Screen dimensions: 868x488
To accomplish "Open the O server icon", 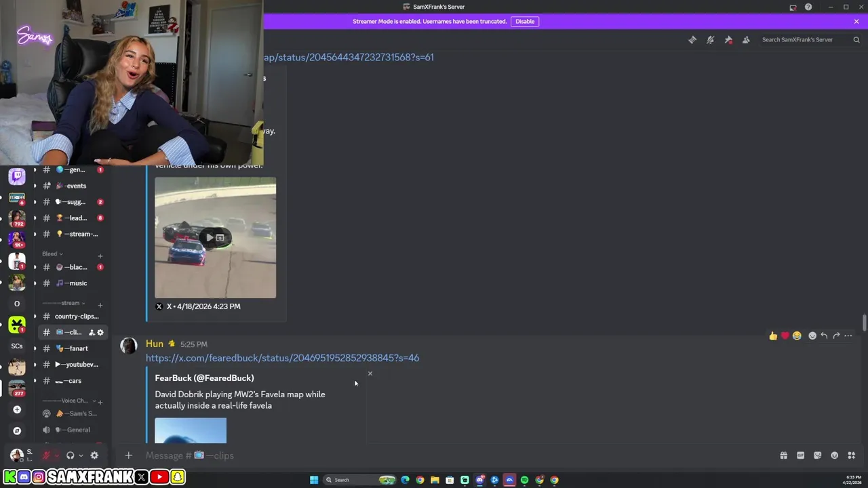I will pyautogui.click(x=17, y=304).
